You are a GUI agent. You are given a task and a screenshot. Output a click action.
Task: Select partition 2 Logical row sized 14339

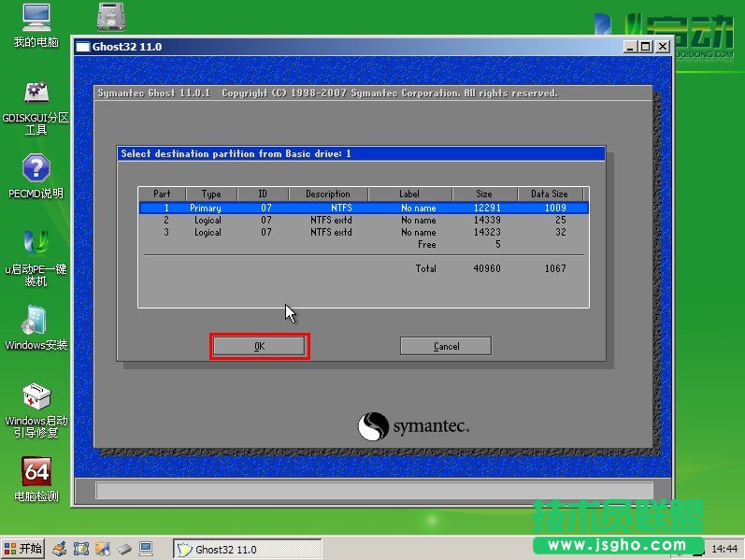coord(363,220)
